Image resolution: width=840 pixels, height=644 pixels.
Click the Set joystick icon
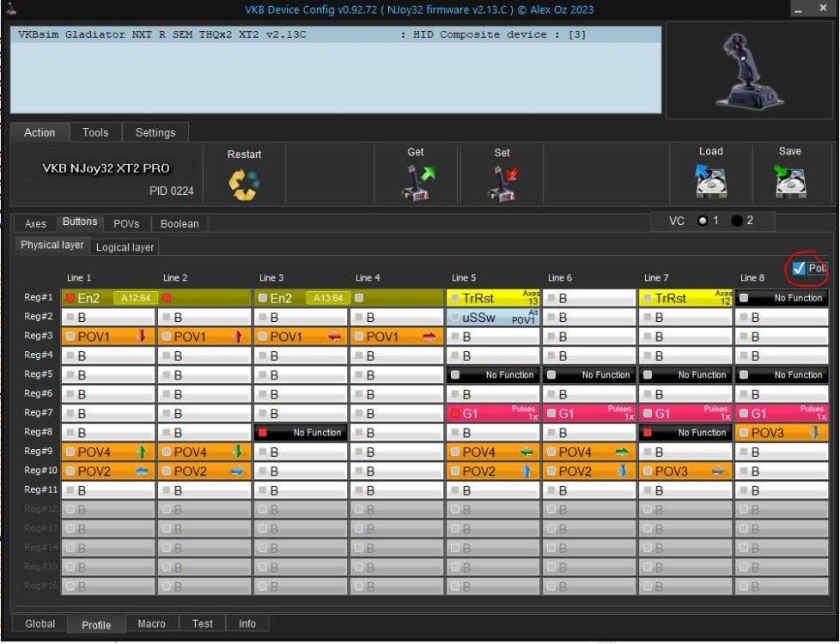point(503,184)
